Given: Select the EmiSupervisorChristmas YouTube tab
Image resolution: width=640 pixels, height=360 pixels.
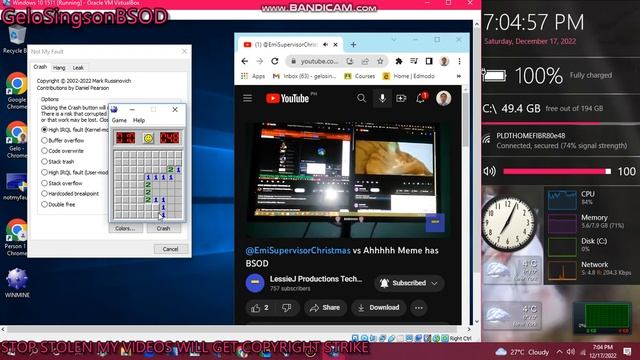Looking at the screenshot, I should click(290, 44).
